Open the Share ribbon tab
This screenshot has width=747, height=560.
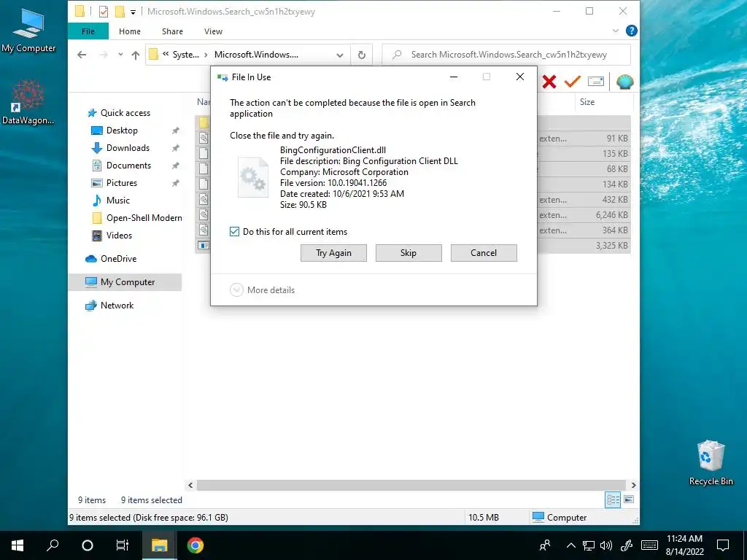[172, 31]
